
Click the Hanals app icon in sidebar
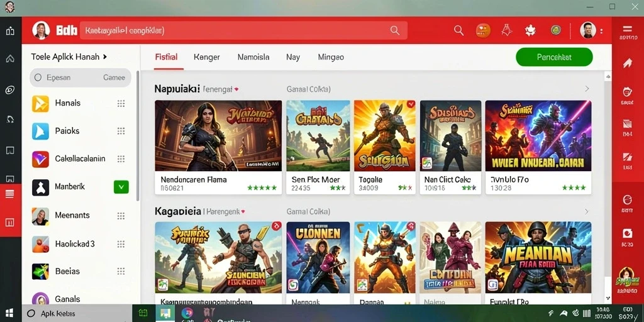(40, 104)
